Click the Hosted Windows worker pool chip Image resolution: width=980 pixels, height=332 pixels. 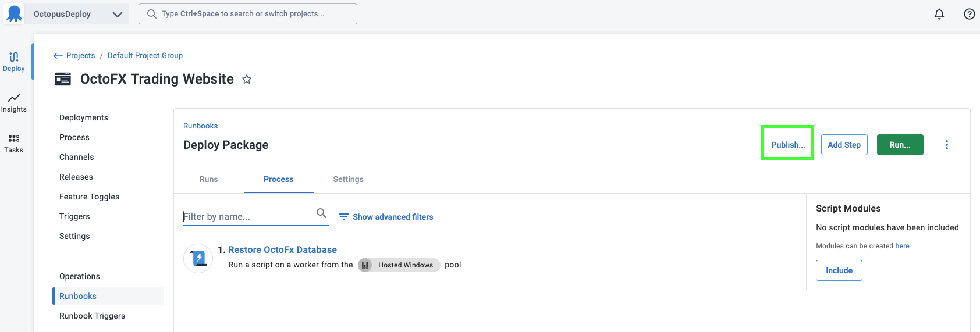click(x=399, y=265)
